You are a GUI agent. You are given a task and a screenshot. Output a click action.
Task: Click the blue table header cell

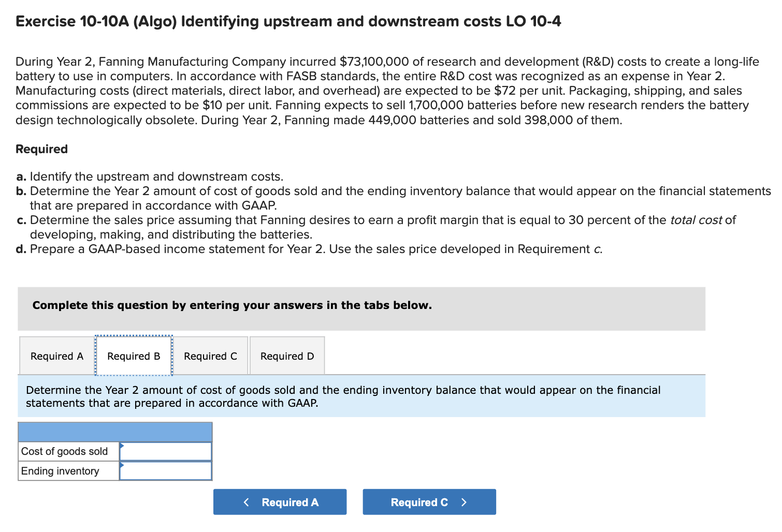pyautogui.click(x=115, y=432)
